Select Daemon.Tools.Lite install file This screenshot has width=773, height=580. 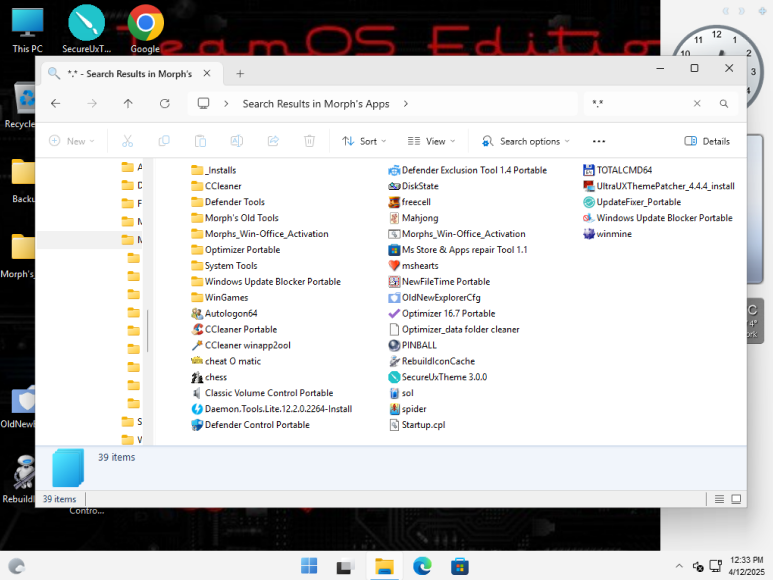pos(272,409)
